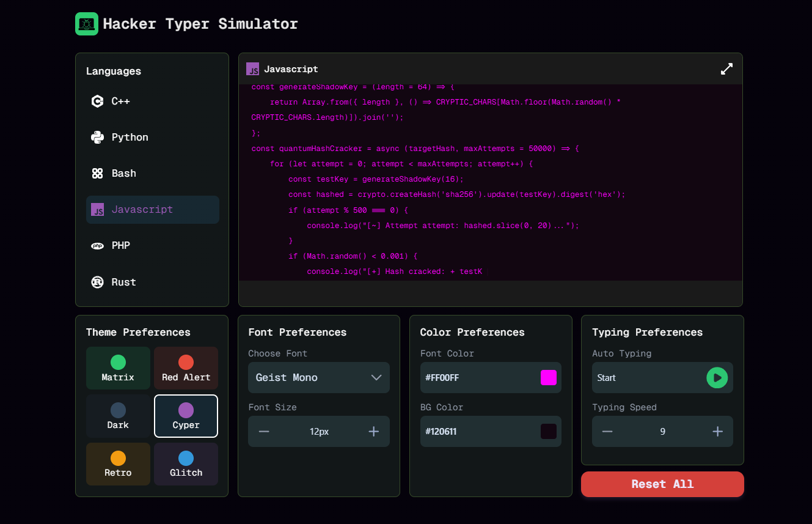Click the JS icon in editor header
The width and height of the screenshot is (812, 524).
[252, 69]
